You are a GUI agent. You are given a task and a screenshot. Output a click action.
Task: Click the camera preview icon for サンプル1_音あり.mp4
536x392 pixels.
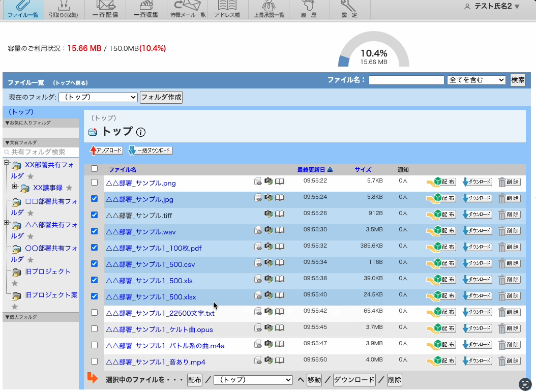coord(269,360)
